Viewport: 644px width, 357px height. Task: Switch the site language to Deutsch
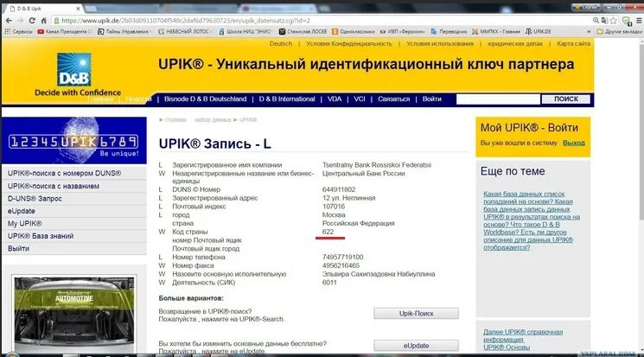tap(281, 43)
